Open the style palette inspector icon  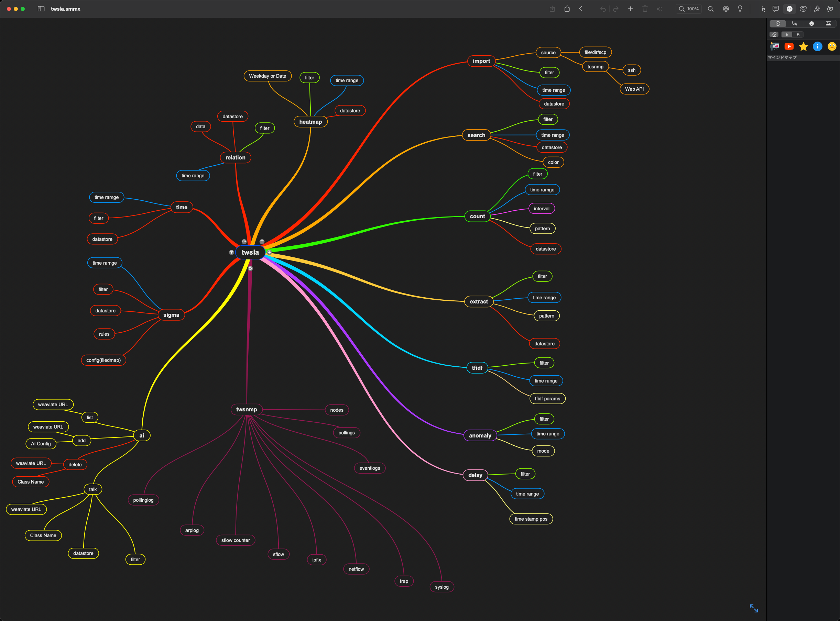803,9
